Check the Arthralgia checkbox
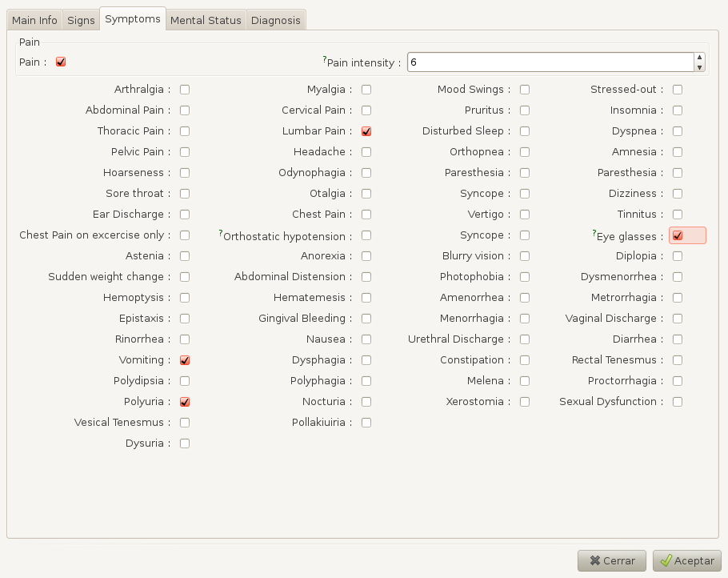This screenshot has width=728, height=578. (185, 90)
